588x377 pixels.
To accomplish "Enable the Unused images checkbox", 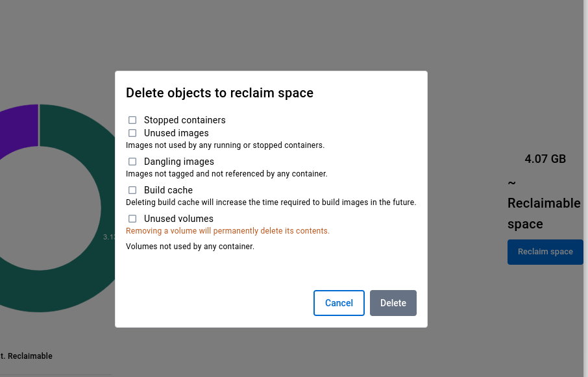I will [132, 133].
